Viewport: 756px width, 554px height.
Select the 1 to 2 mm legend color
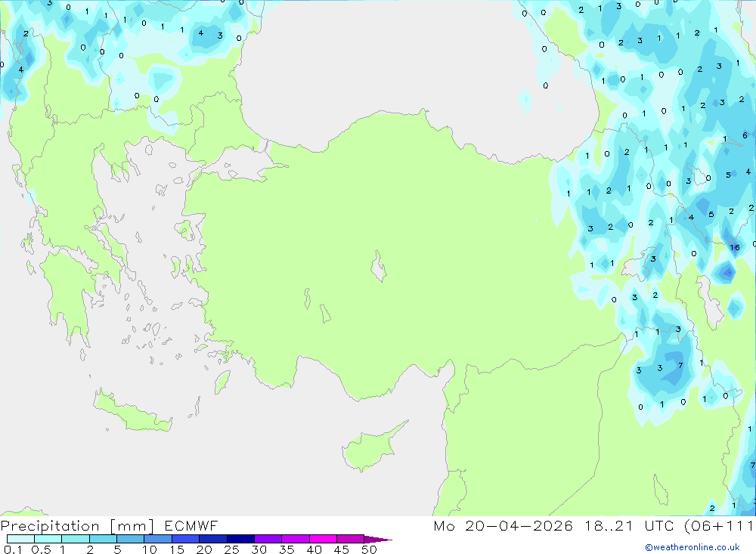coord(76,539)
